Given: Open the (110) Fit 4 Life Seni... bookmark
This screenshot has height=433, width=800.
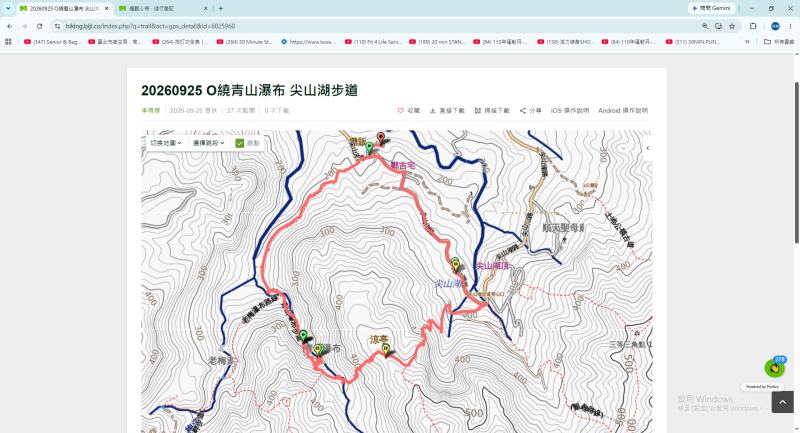Looking at the screenshot, I should coord(373,42).
